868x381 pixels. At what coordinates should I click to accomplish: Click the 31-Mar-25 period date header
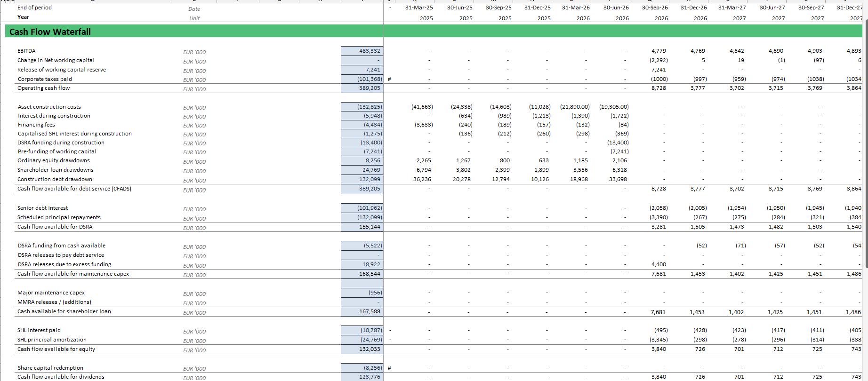[418, 8]
